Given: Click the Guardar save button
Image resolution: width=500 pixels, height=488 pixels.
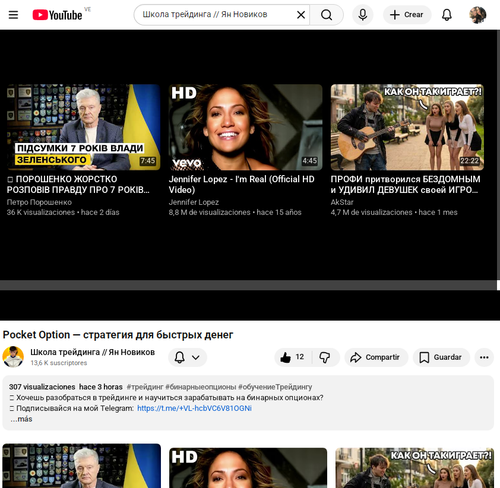Looking at the screenshot, I should (441, 357).
